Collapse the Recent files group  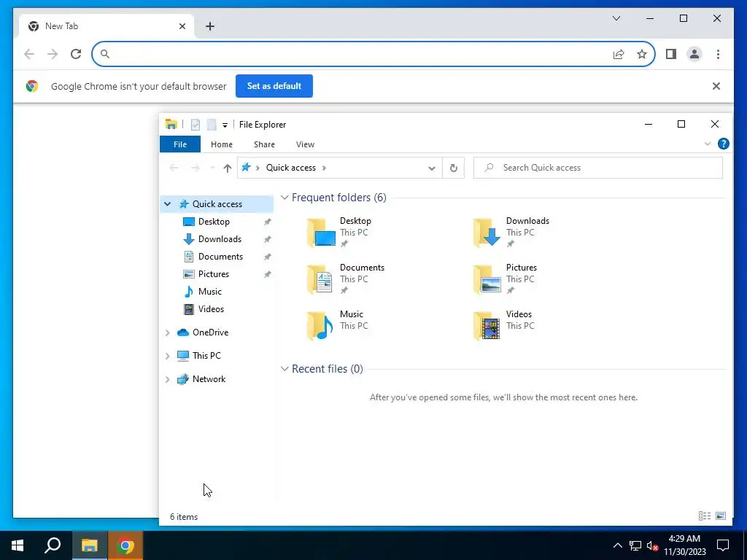click(x=285, y=368)
